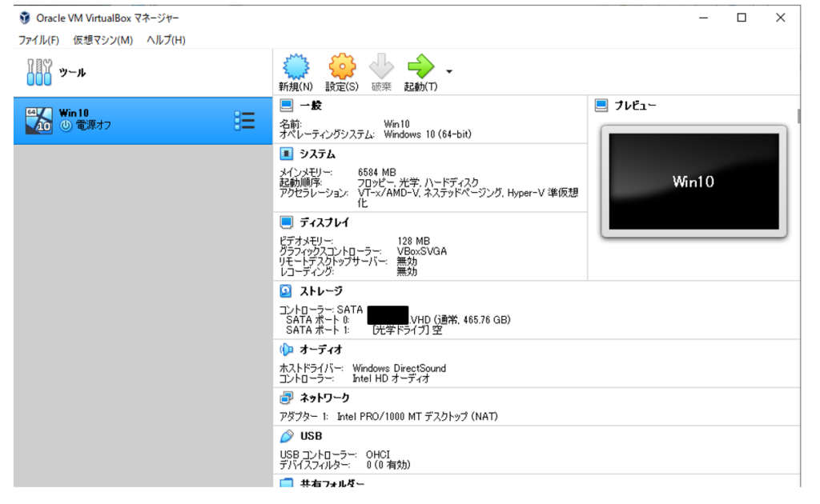Click the オーディオ section speaker icon
Screen dimensions: 820x504
coord(286,350)
